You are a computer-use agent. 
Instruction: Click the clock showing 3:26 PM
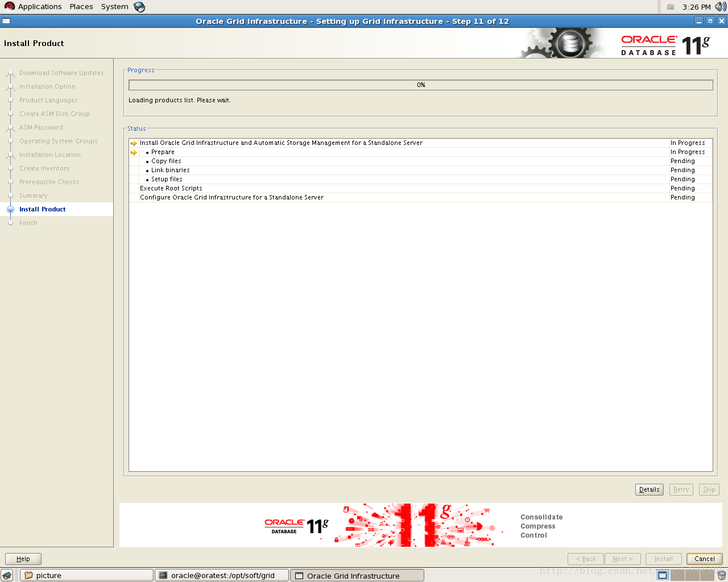coord(697,7)
